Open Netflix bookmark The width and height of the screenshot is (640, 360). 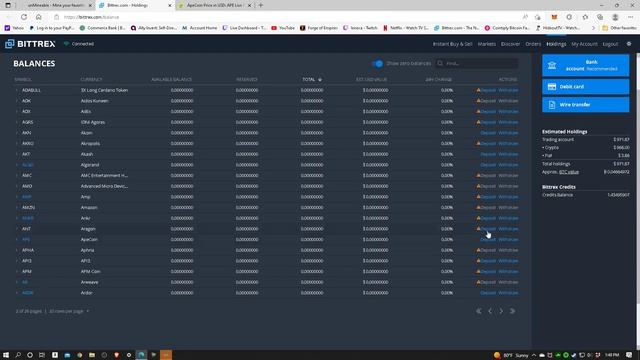[x=406, y=28]
